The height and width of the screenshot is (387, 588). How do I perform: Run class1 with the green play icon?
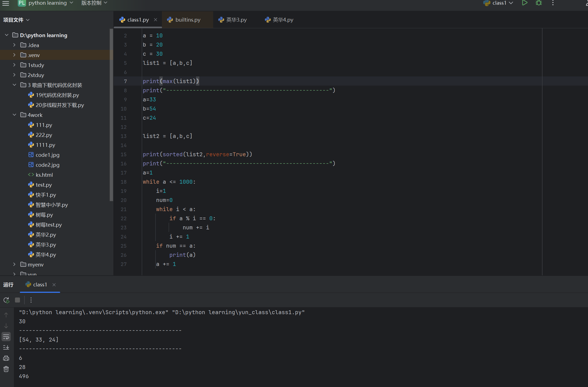coord(525,3)
